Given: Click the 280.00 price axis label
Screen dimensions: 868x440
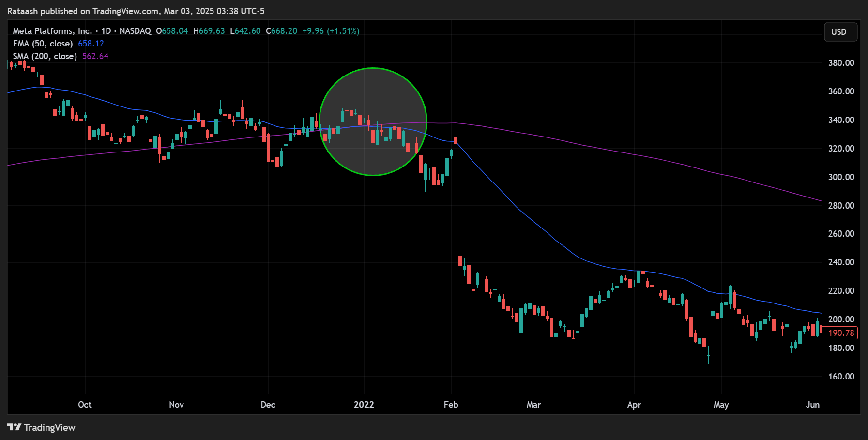Looking at the screenshot, I should (x=841, y=206).
